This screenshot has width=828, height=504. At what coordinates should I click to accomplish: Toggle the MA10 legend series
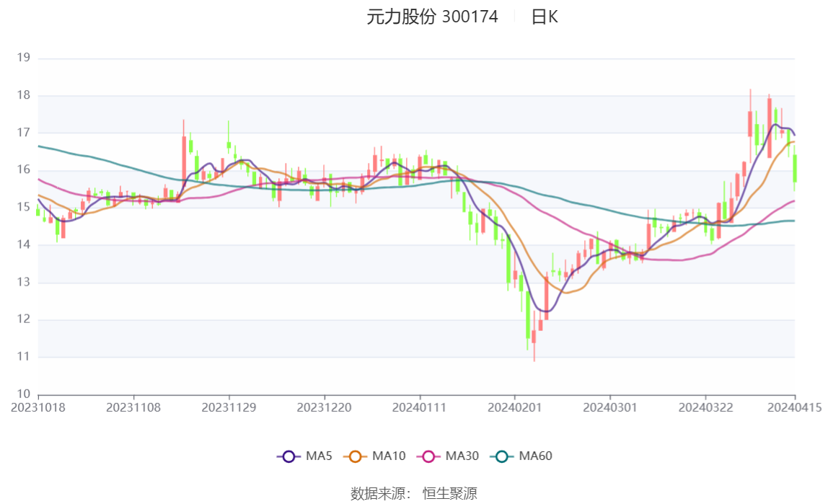(374, 456)
